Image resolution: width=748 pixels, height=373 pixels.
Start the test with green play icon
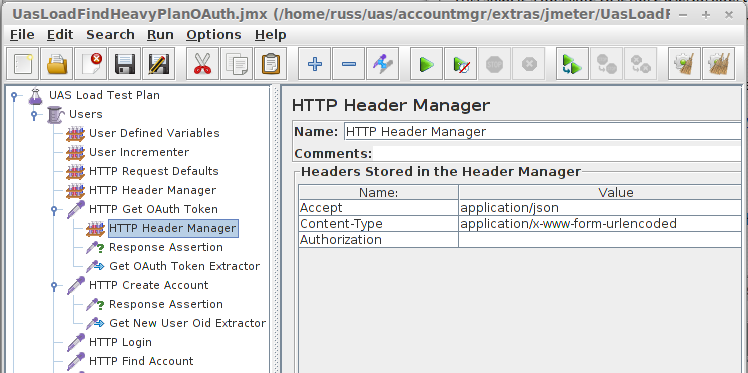[426, 63]
